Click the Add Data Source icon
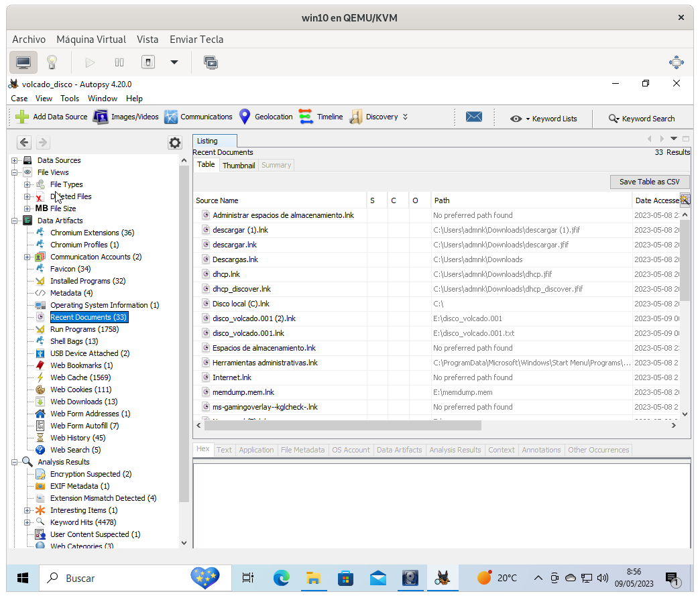Screen dimensions: 700x598 23,117
